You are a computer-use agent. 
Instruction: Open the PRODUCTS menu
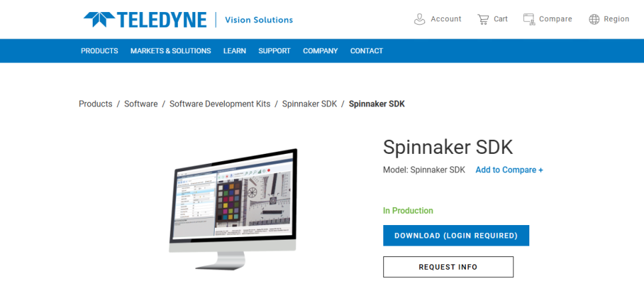pyautogui.click(x=99, y=51)
